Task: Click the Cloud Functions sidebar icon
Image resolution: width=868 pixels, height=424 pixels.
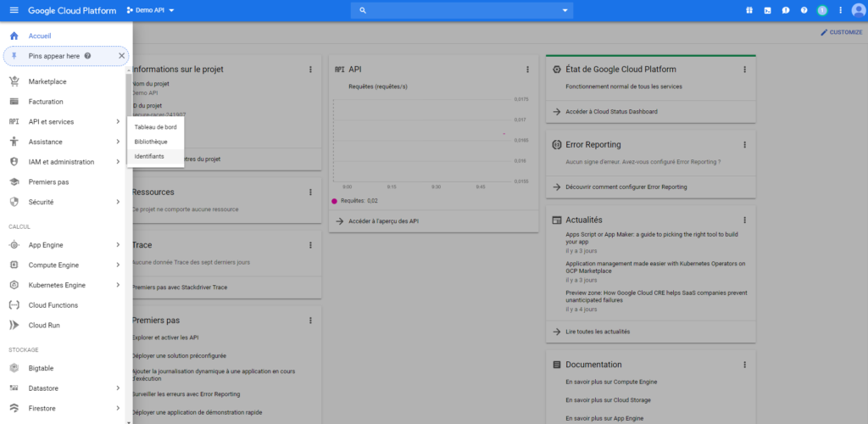Action: pos(14,305)
